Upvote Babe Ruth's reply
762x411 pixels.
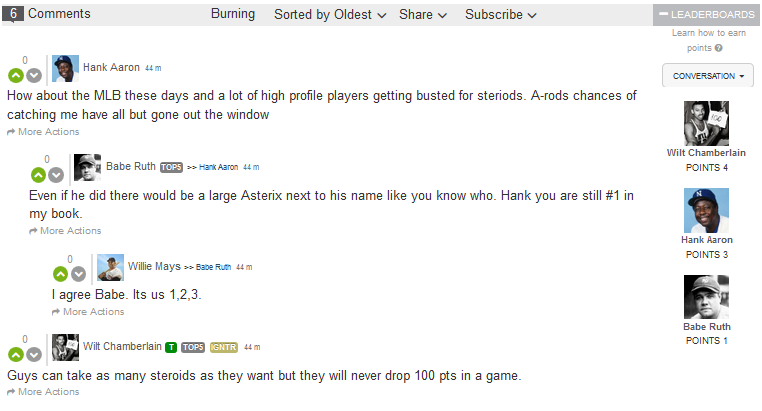(x=38, y=175)
